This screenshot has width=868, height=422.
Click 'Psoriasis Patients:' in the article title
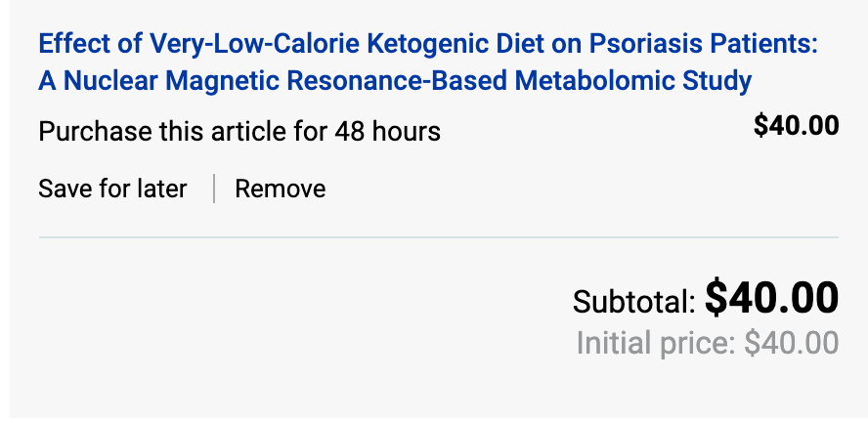[x=703, y=43]
